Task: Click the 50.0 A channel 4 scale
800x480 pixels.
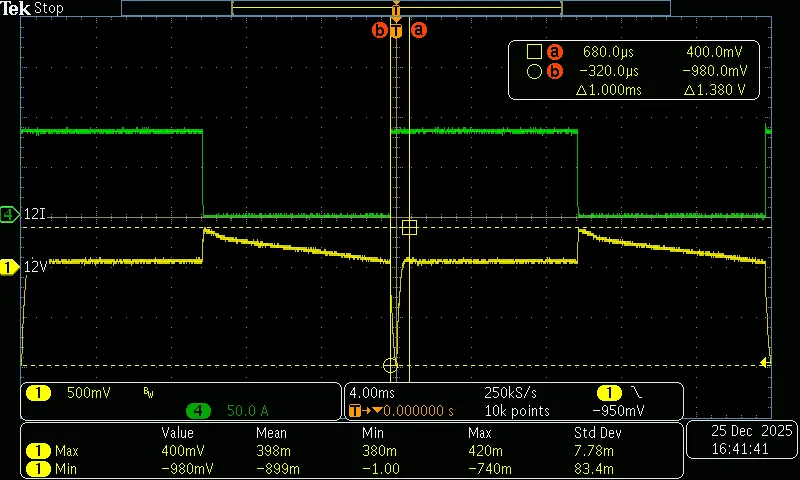Action: 247,411
